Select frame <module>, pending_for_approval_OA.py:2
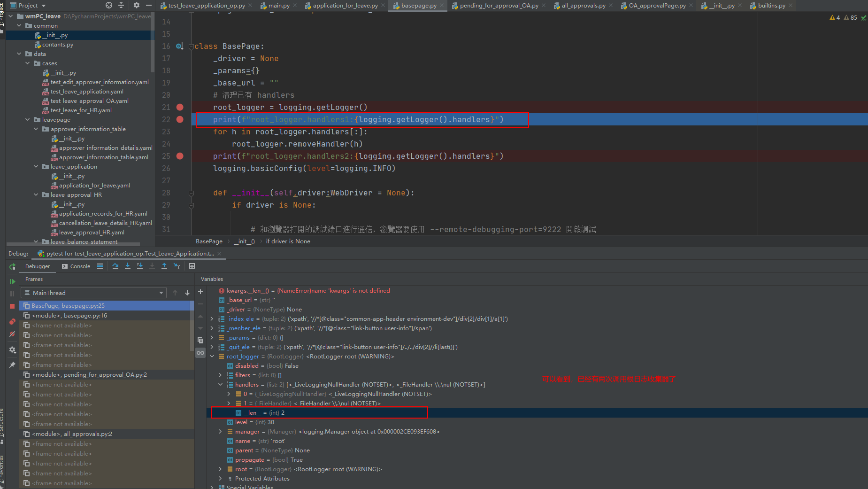 [107, 375]
